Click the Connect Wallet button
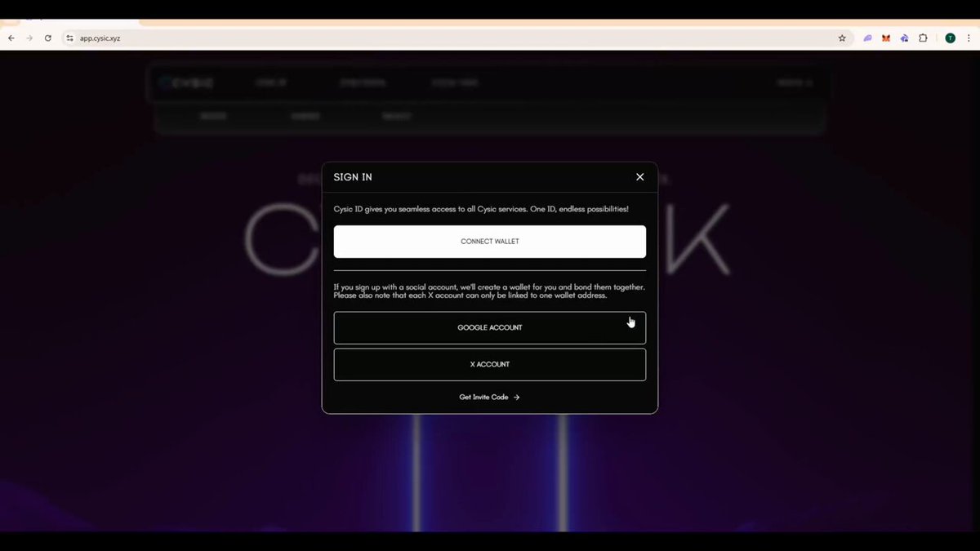Screen dimensions: 980x551 pos(489,242)
